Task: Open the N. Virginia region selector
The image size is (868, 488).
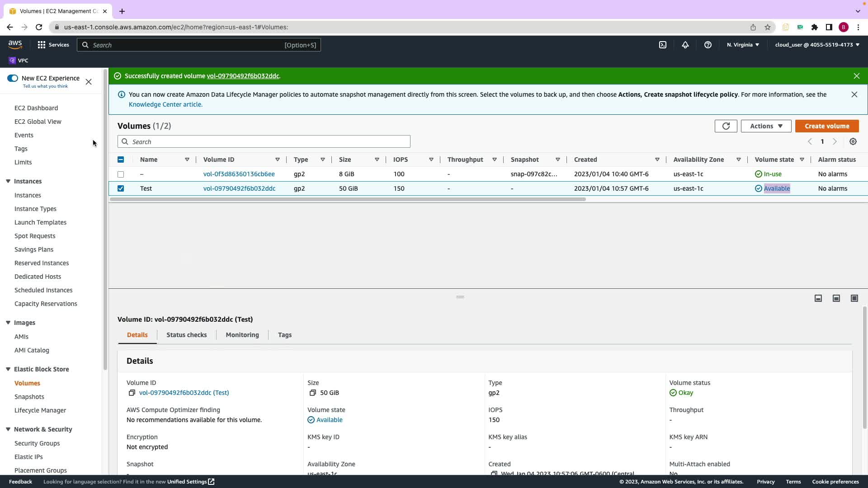Action: tap(743, 45)
